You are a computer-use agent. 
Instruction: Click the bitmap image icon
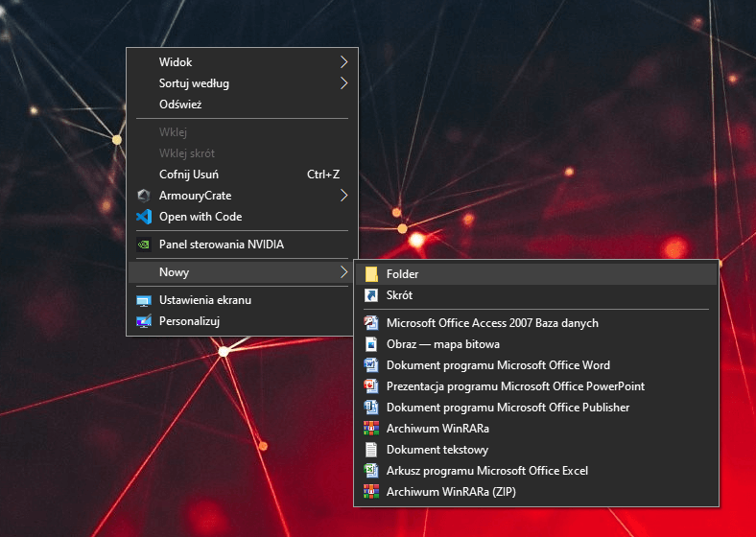coord(371,344)
